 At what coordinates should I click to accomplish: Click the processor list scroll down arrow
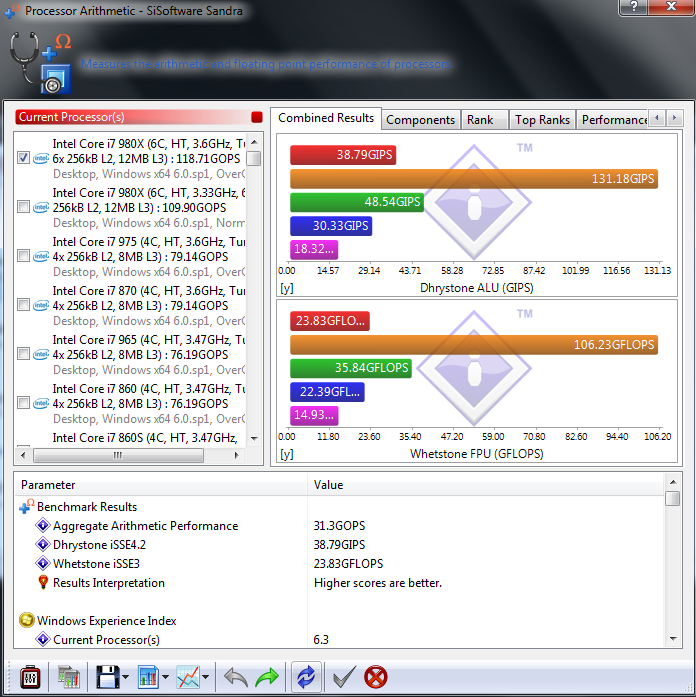[254, 439]
